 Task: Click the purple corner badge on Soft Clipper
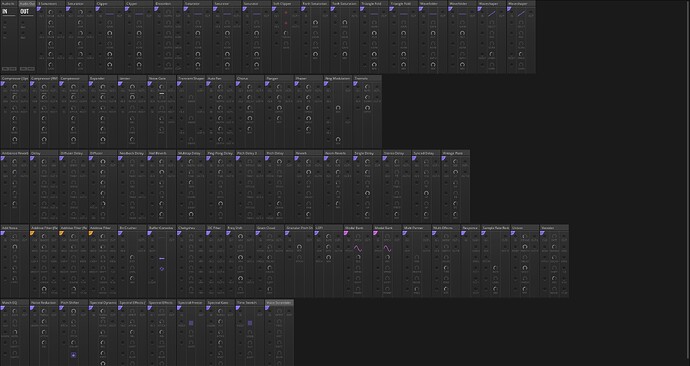pos(274,9)
